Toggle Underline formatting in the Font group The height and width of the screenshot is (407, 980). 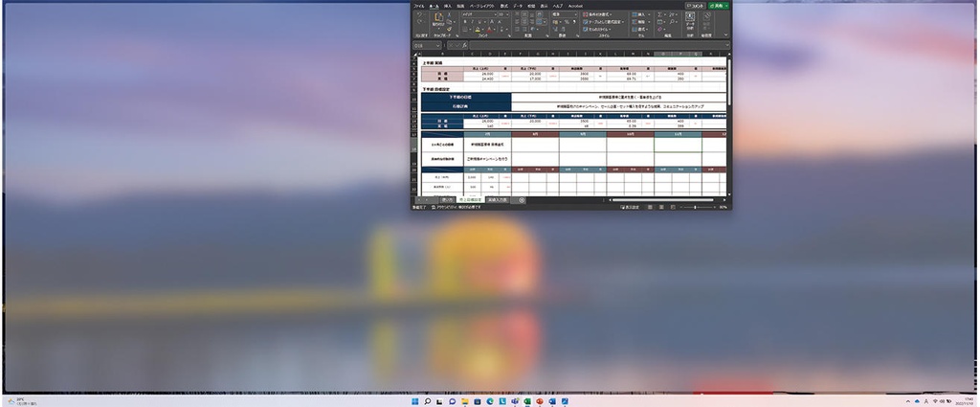click(x=479, y=22)
